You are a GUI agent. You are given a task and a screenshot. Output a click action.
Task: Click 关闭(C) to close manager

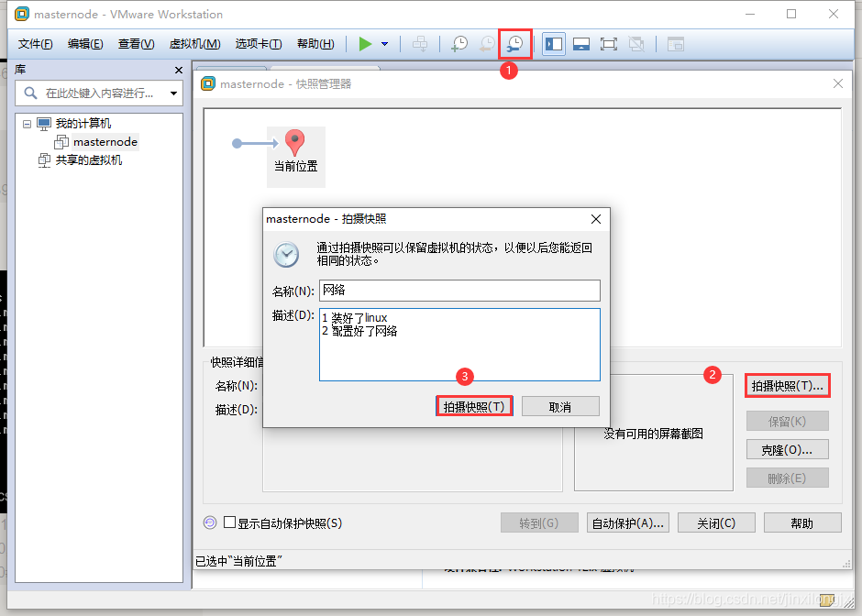[x=716, y=523]
